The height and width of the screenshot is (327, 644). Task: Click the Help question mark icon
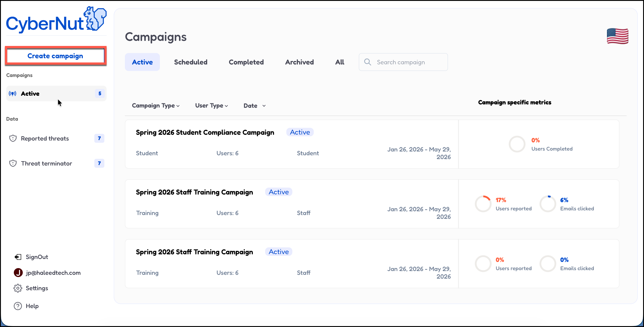[x=18, y=306]
